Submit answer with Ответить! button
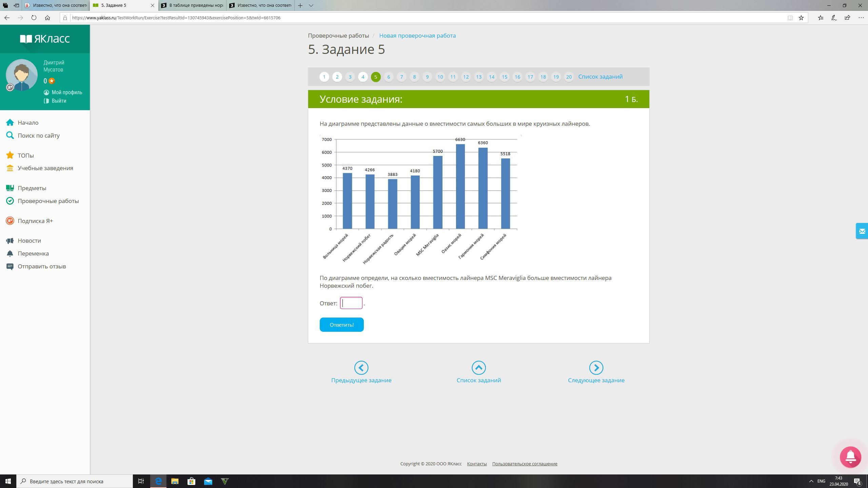 [x=341, y=325]
